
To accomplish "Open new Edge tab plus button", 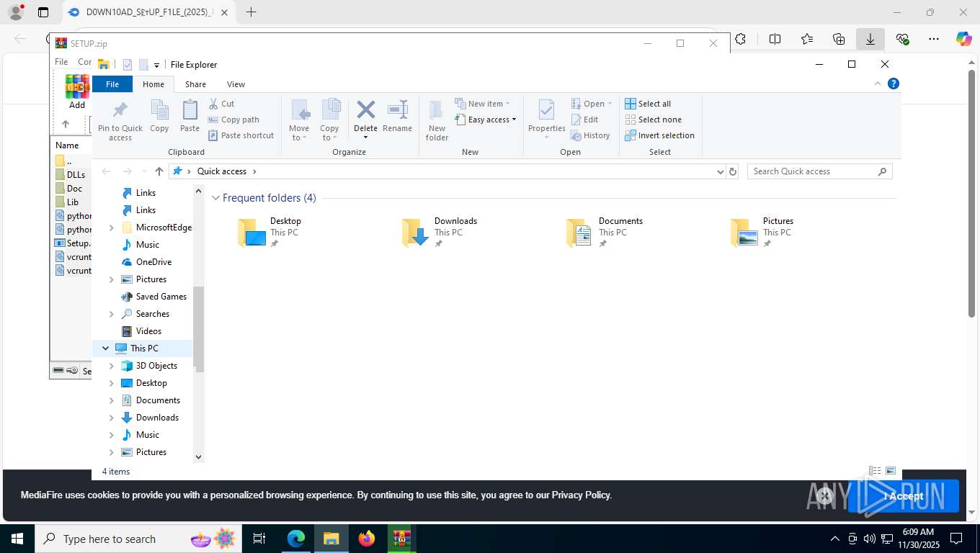I will (x=251, y=12).
